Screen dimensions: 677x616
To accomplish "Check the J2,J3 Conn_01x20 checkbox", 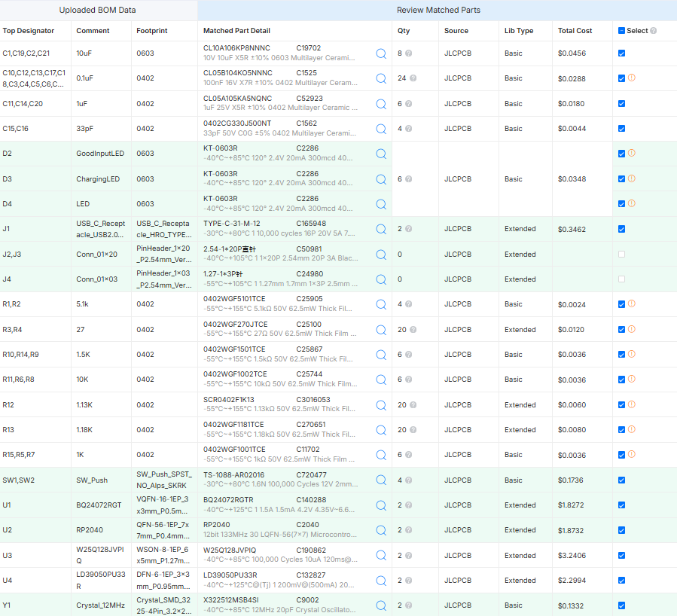I will pyautogui.click(x=621, y=255).
